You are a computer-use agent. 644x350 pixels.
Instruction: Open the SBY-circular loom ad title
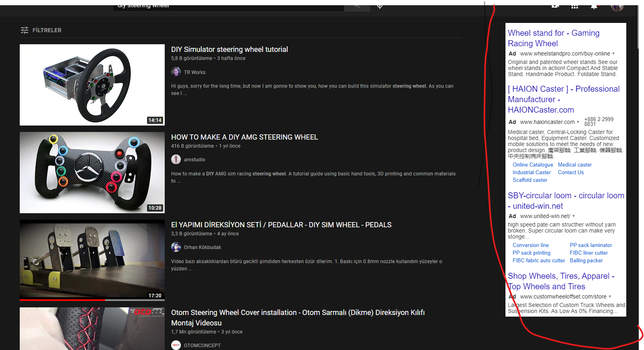(566, 201)
